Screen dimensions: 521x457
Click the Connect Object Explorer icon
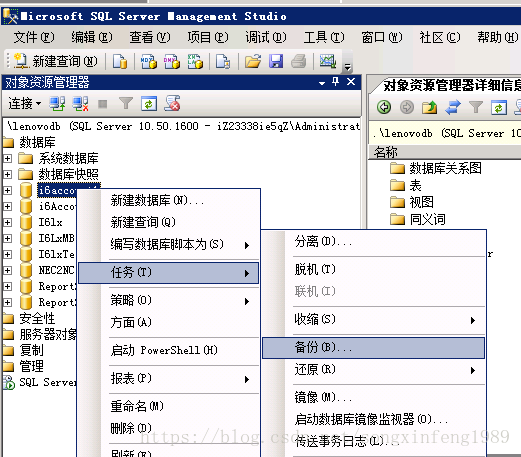[57, 104]
